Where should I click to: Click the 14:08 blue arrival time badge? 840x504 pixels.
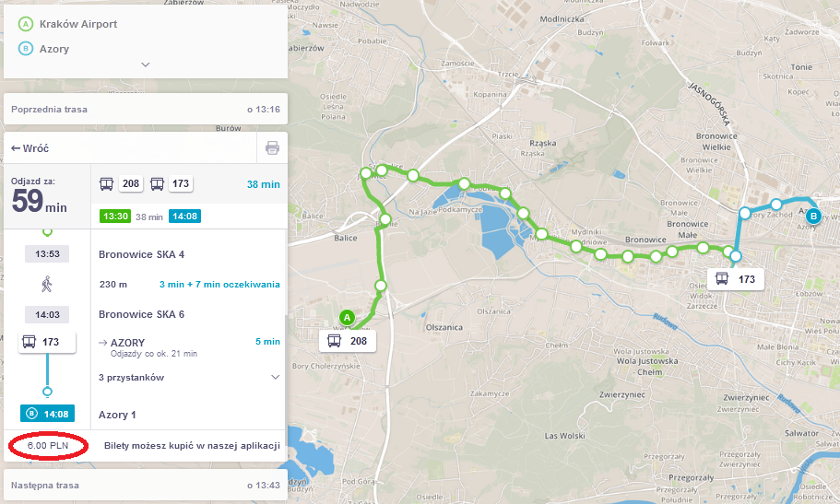184,217
